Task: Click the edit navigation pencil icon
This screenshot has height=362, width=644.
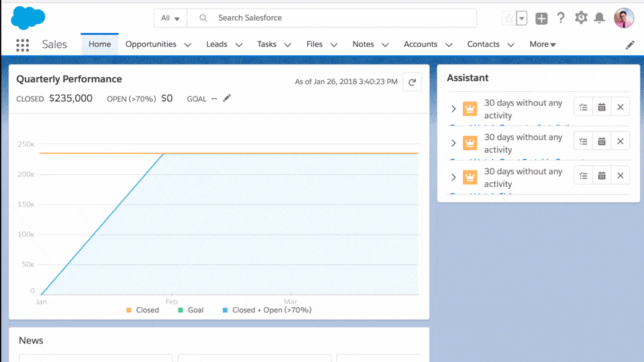Action: (x=630, y=45)
